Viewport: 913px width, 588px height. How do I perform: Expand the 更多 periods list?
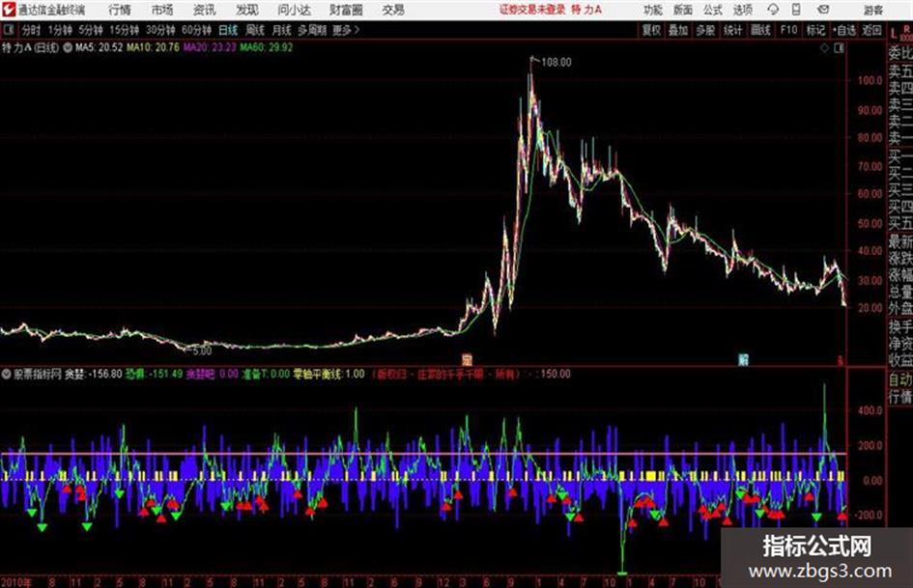coord(346,30)
